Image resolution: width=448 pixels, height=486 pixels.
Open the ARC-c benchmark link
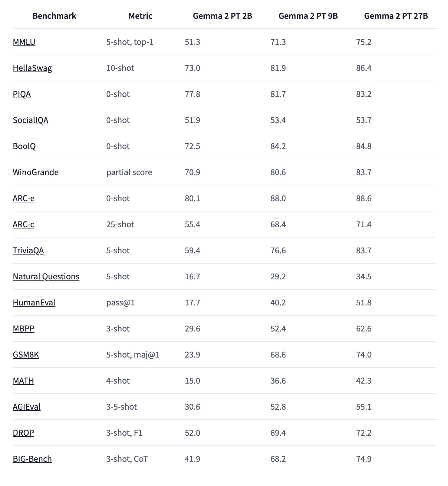(x=23, y=224)
